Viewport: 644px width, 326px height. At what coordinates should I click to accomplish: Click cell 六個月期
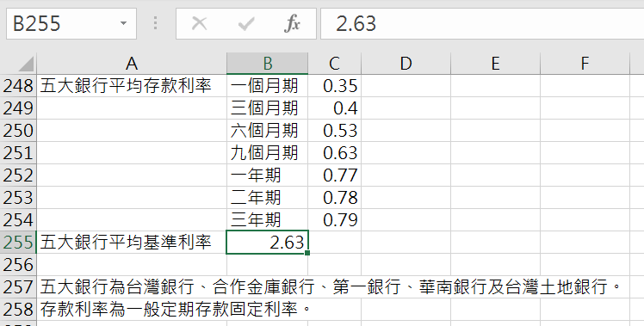point(268,131)
